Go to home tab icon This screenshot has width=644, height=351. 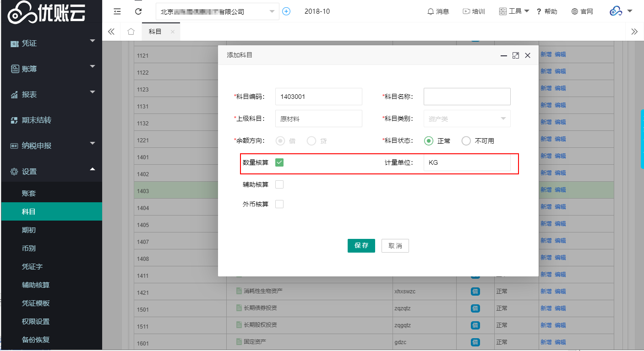(131, 32)
